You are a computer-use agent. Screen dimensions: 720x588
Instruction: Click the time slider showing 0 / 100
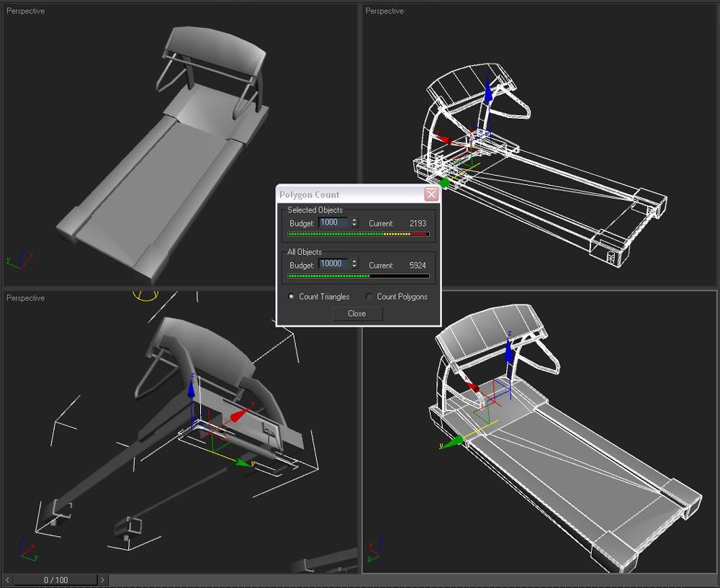pyautogui.click(x=55, y=580)
